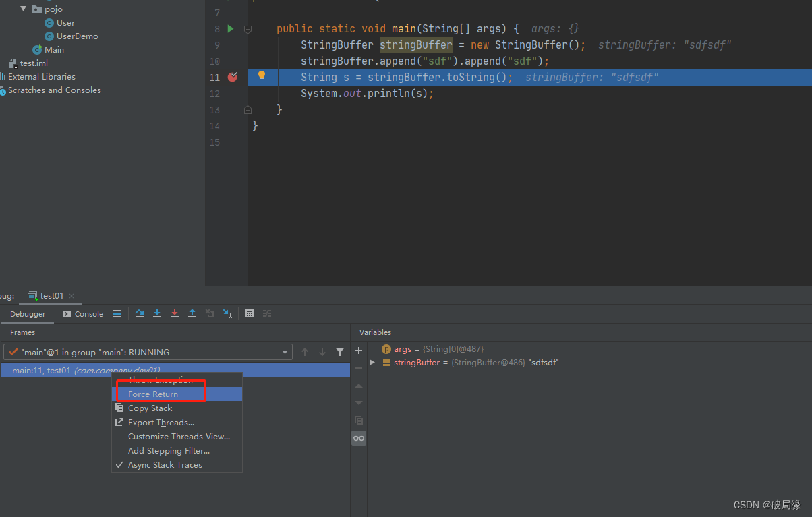Click the Trace Current Stream Chain icon
The width and height of the screenshot is (812, 517).
point(267,314)
